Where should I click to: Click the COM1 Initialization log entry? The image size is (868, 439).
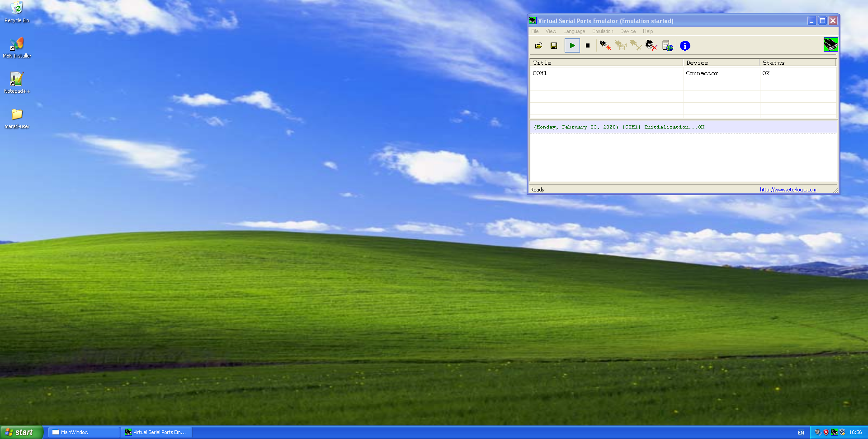coord(684,127)
